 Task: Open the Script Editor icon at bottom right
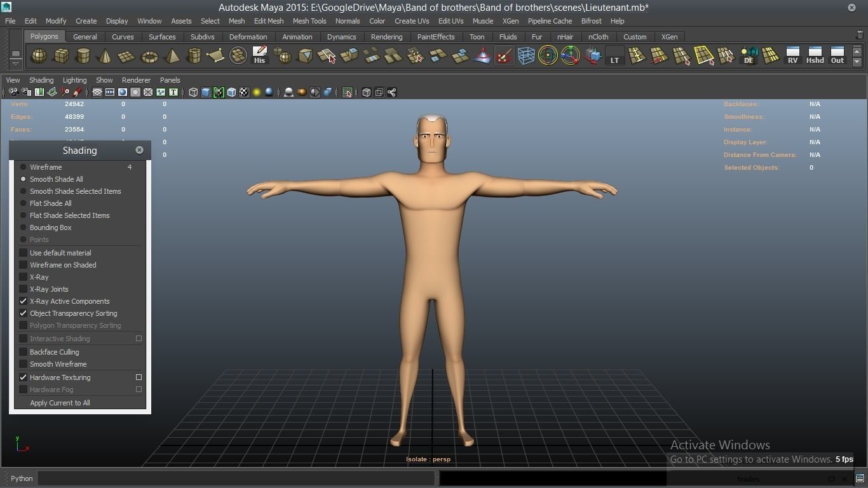(x=860, y=478)
